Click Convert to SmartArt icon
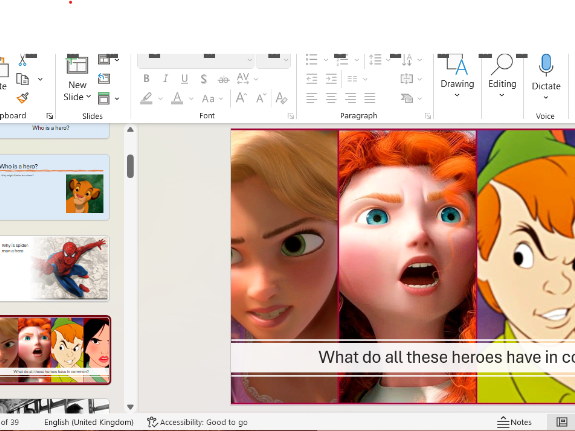 point(407,98)
